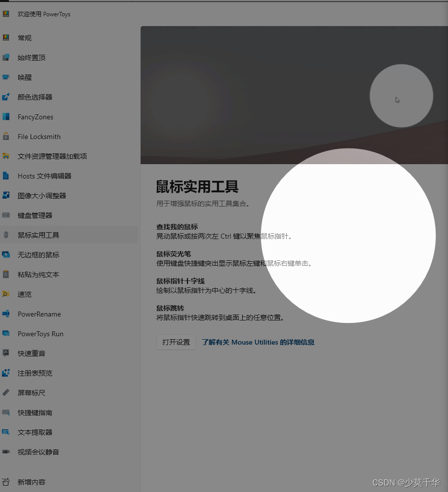448x492 pixels.
Task: Click the 注册表预览 icon
Action: click(x=5, y=373)
